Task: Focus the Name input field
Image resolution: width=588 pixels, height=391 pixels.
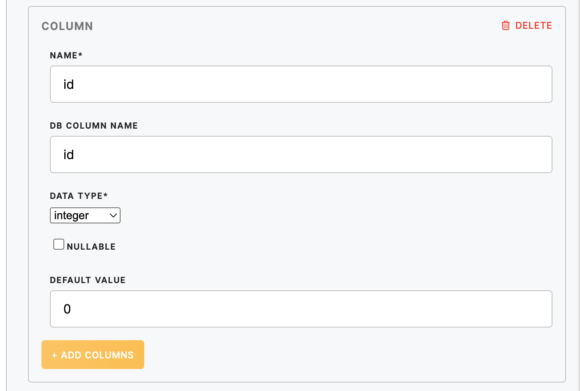Action: point(301,84)
